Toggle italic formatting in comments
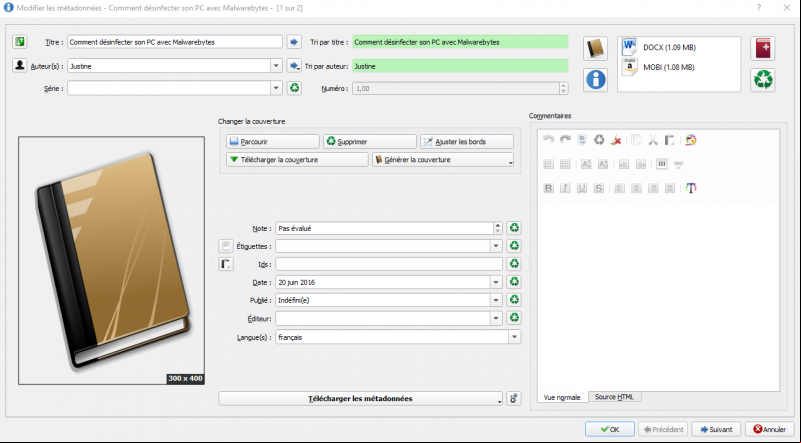 pyautogui.click(x=565, y=188)
